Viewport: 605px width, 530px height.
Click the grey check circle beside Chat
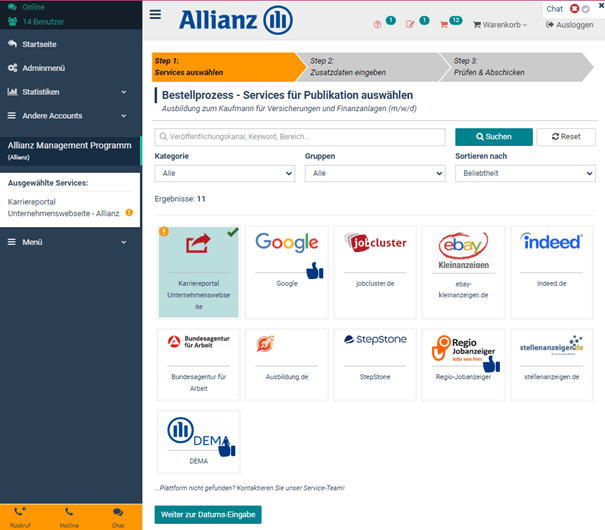(586, 9)
